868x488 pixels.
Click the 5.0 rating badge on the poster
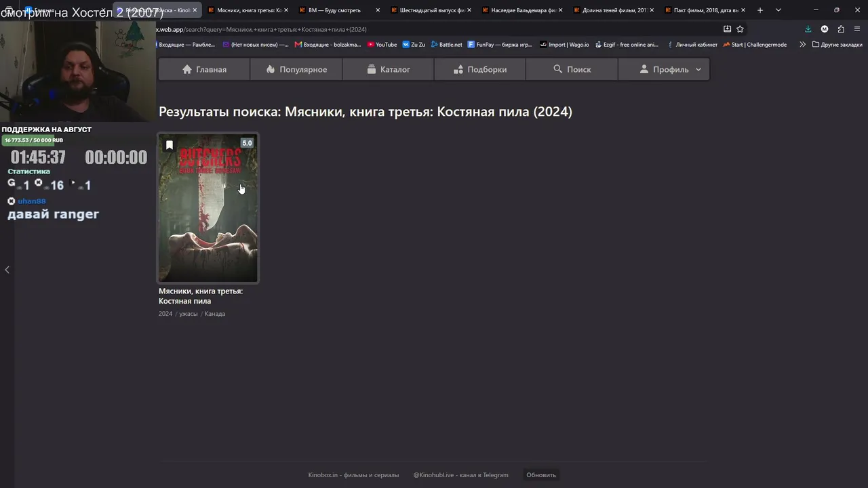click(x=247, y=143)
